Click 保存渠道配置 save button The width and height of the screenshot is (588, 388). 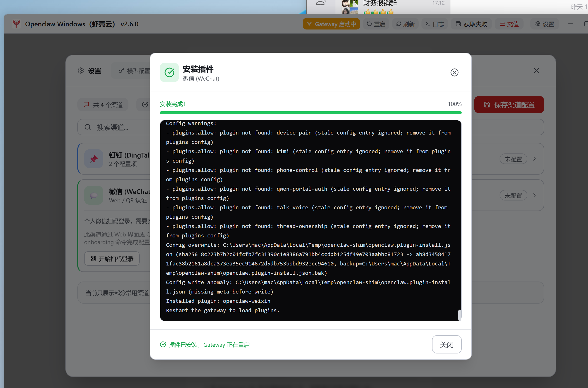point(509,105)
